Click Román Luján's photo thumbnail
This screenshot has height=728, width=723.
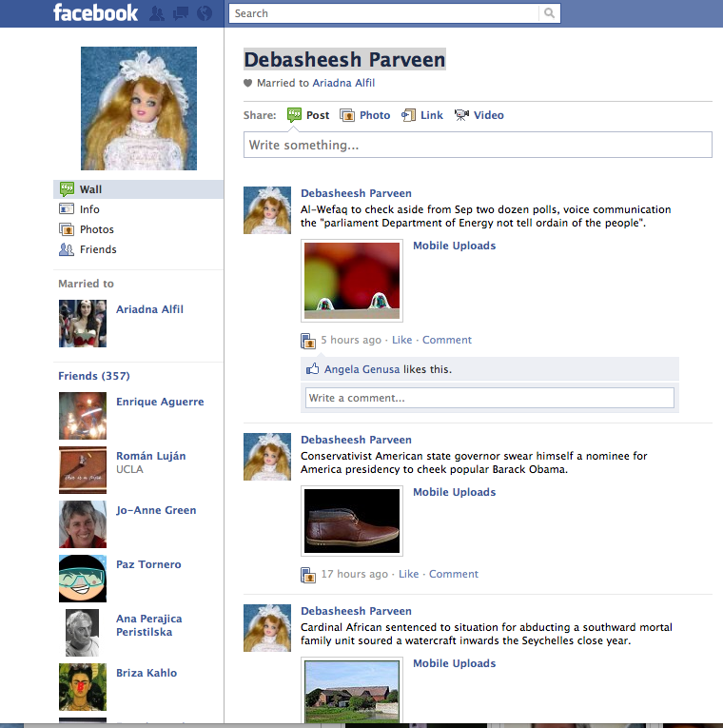pyautogui.click(x=83, y=470)
